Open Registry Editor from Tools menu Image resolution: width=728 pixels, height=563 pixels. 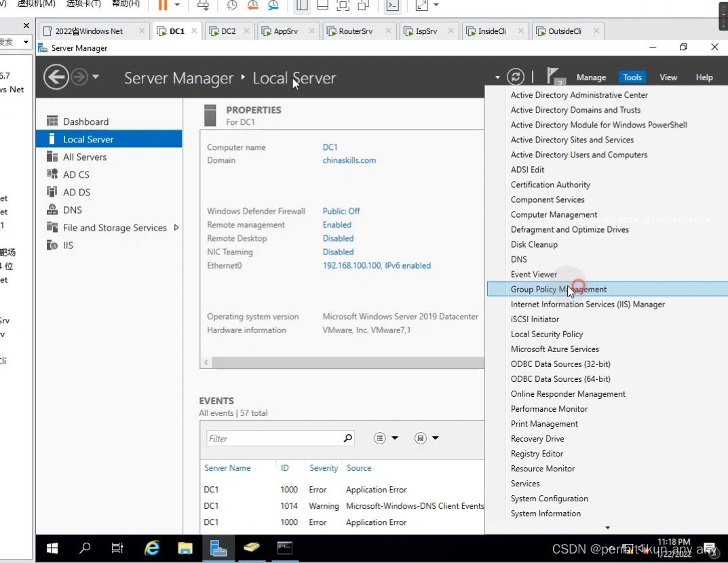tap(537, 454)
